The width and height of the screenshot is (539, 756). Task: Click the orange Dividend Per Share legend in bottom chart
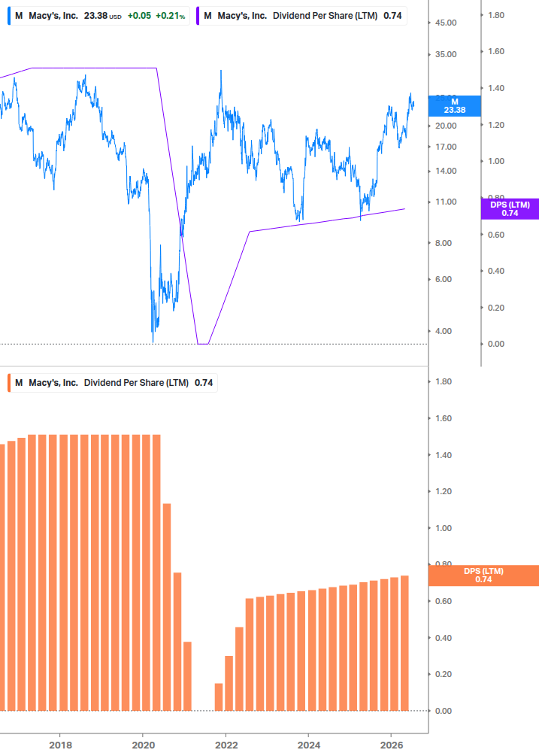coord(113,383)
